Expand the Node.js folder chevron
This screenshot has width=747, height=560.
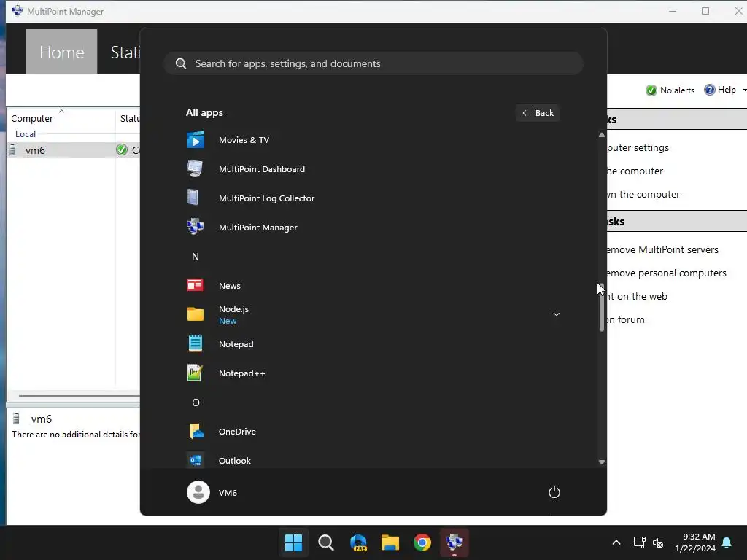pos(556,314)
